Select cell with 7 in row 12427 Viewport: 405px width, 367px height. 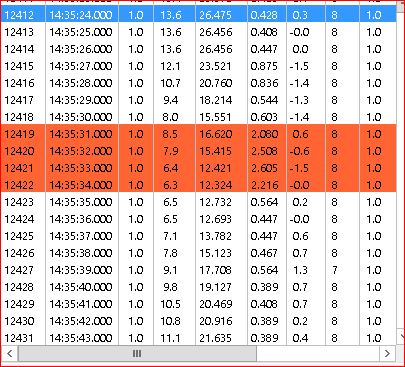[x=334, y=270]
